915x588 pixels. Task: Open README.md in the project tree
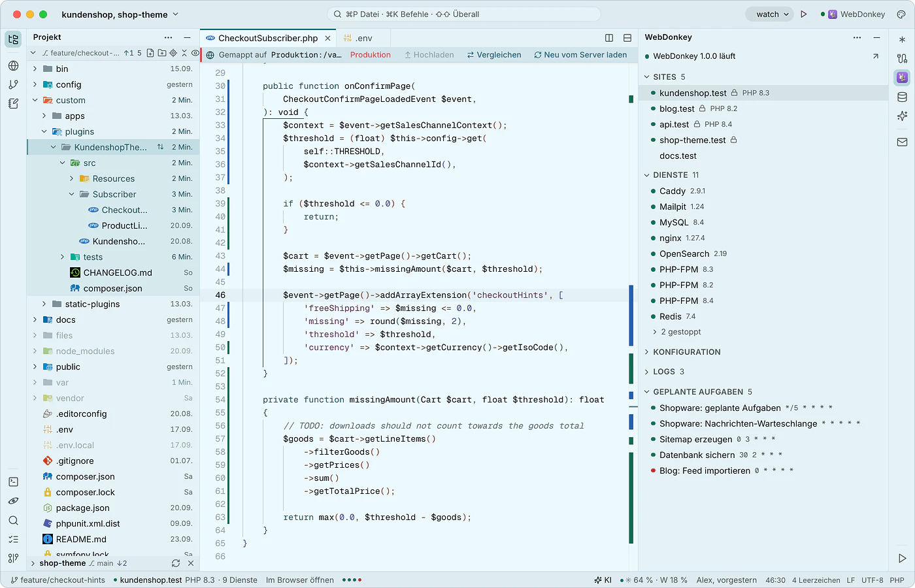pyautogui.click(x=114, y=539)
